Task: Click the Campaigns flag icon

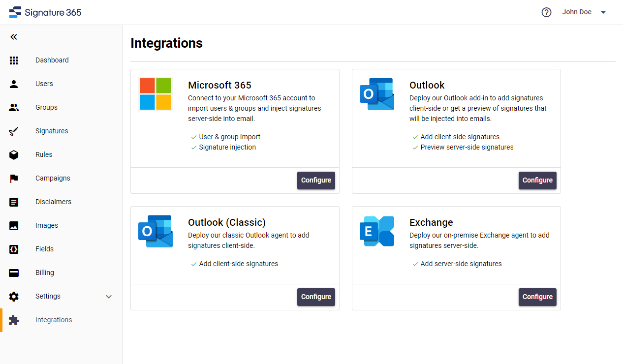Action: [x=14, y=179]
